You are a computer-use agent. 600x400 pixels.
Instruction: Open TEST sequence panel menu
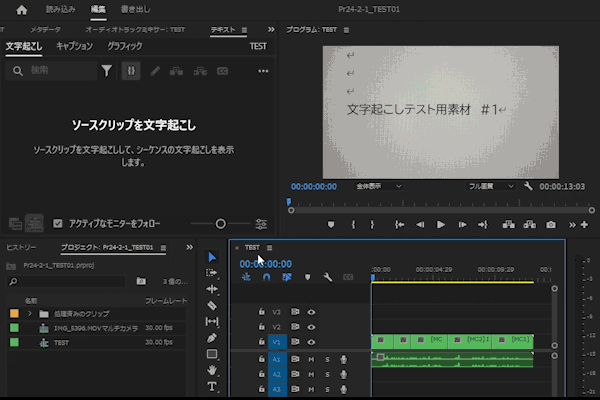(269, 248)
